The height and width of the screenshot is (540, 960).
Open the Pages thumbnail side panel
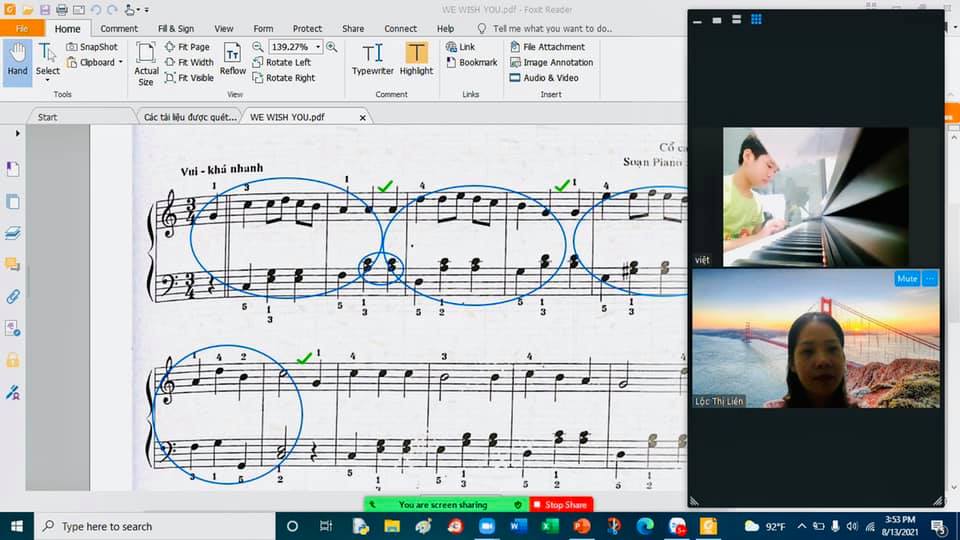[x=13, y=201]
